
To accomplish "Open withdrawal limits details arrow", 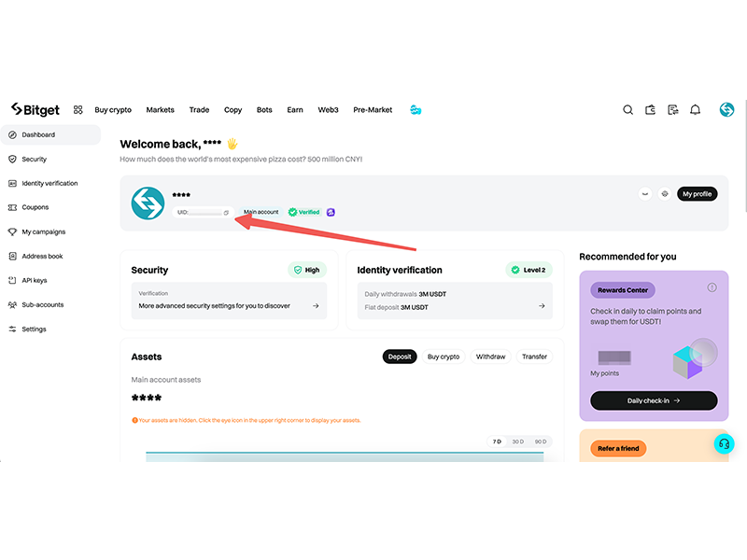I will click(542, 306).
